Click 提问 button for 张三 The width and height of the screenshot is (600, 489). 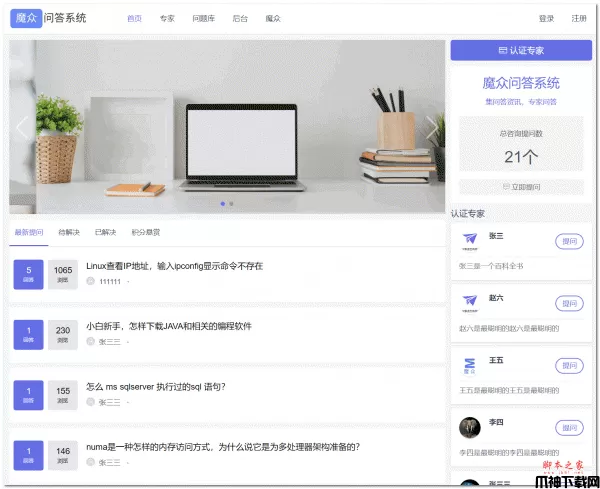569,241
